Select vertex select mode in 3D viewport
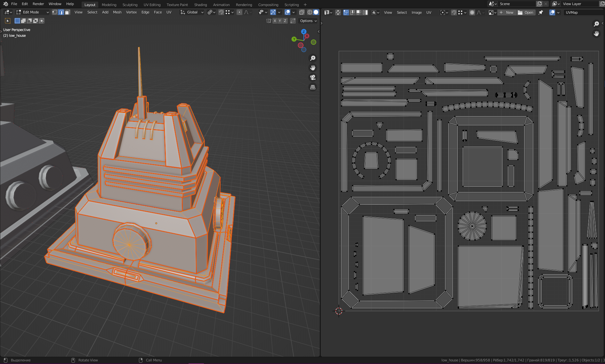The width and height of the screenshot is (605, 364). (x=55, y=12)
